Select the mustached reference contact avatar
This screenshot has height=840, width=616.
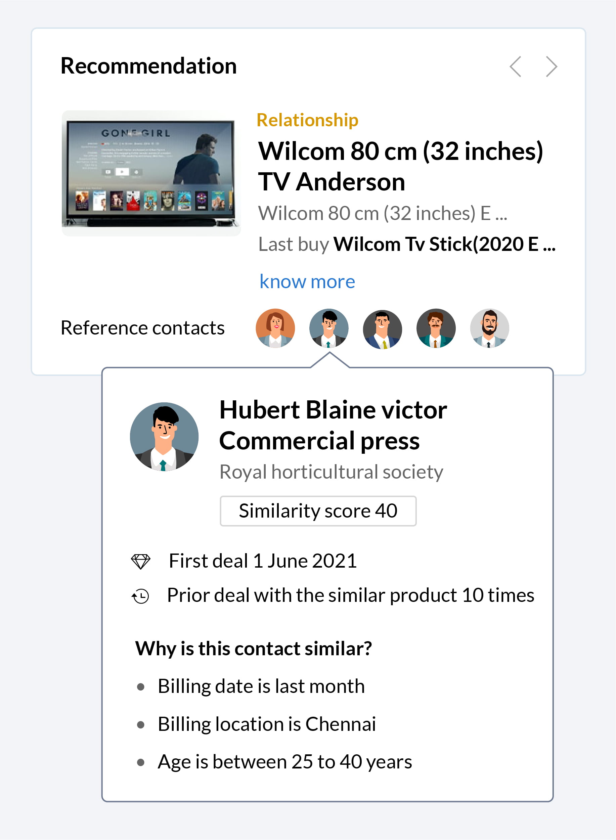[x=436, y=328]
